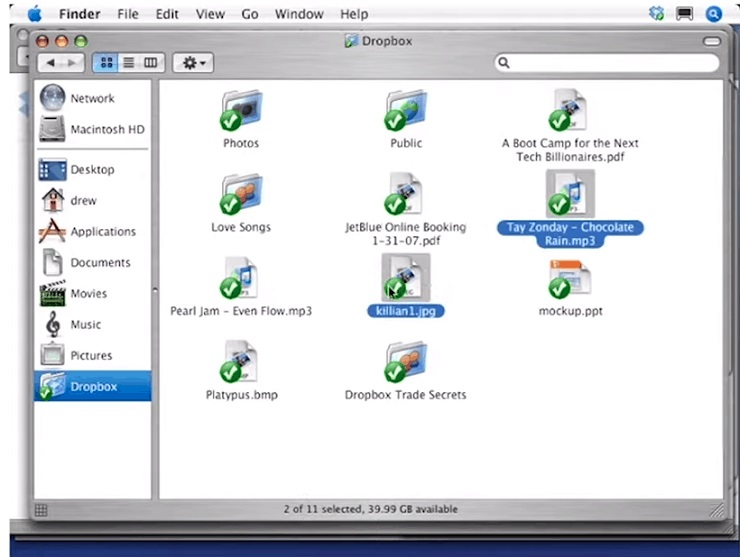
Task: Select the mockup.ppt file icon
Action: tap(570, 278)
